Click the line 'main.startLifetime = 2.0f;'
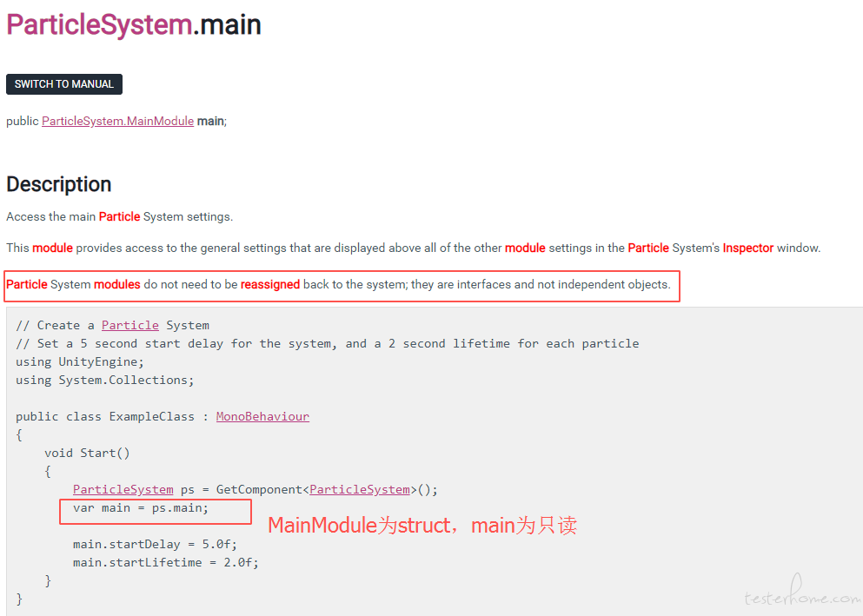 (166, 562)
